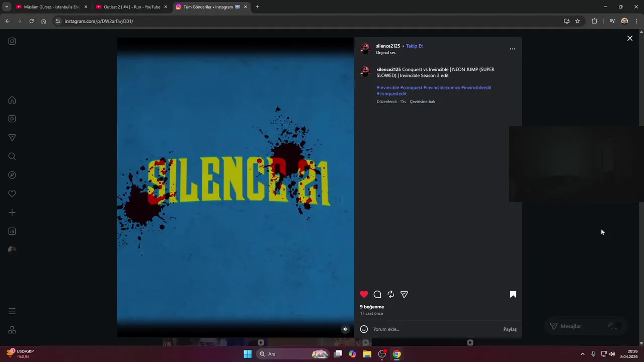Go to Home feed in Instagram sidebar

click(x=12, y=100)
